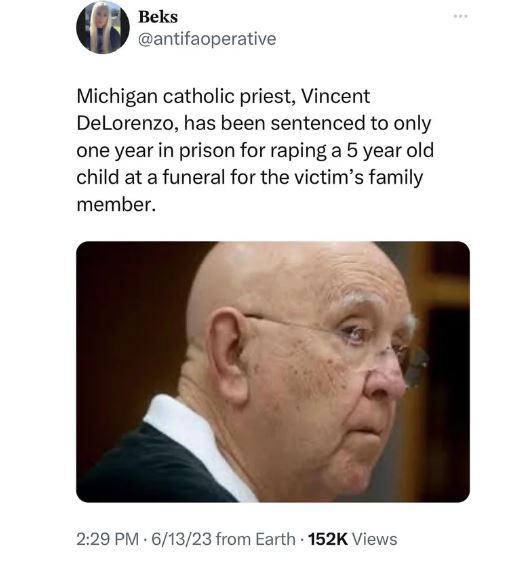Click the word 'Views' label
Image resolution: width=512 pixels, height=562 pixels.
375,539
